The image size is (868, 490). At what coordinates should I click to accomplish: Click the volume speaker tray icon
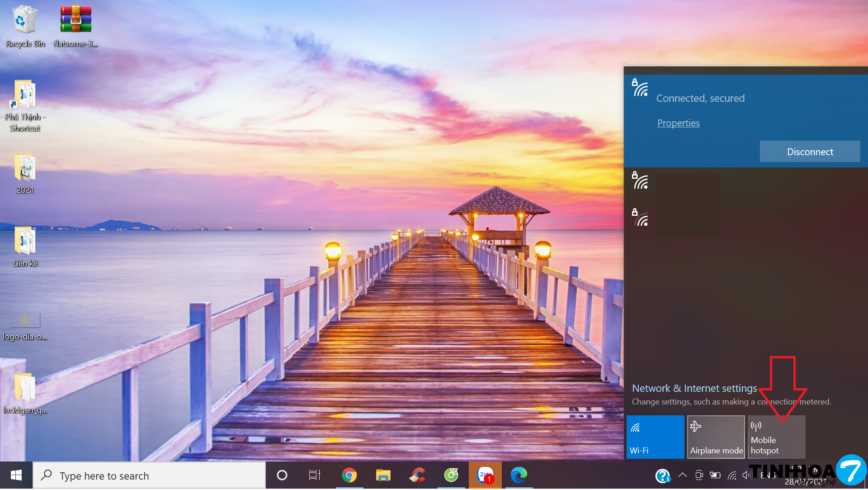(x=746, y=475)
